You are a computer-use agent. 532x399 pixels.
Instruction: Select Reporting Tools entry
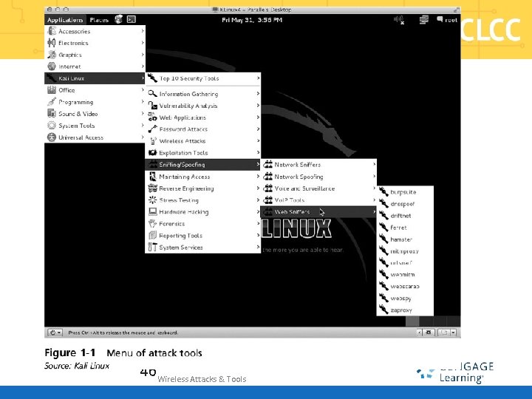[203, 236]
